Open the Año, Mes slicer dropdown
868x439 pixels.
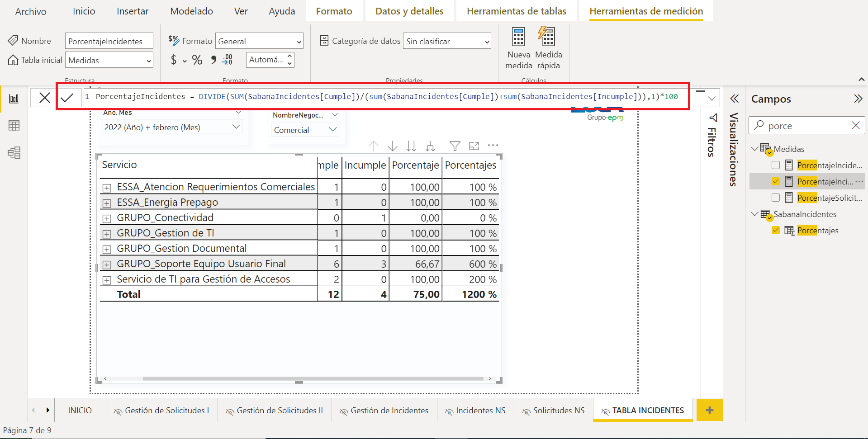[x=172, y=127]
